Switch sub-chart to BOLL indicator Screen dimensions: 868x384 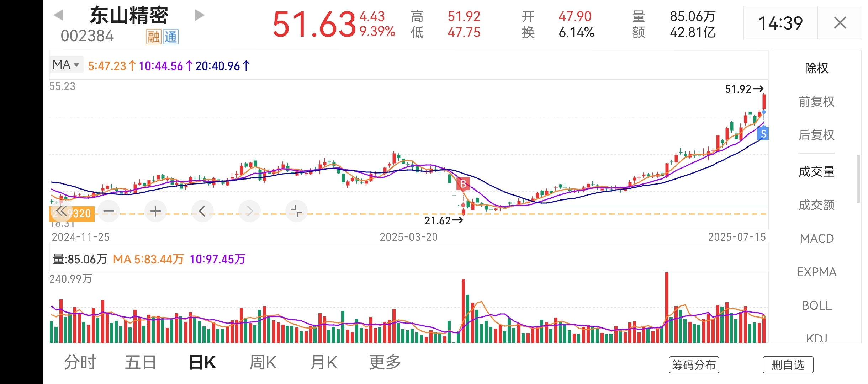[816, 305]
